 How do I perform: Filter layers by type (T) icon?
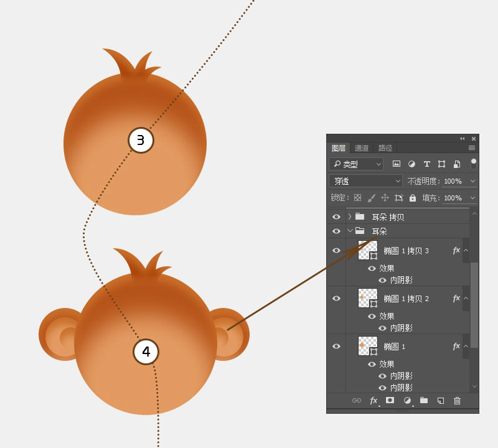pos(427,164)
